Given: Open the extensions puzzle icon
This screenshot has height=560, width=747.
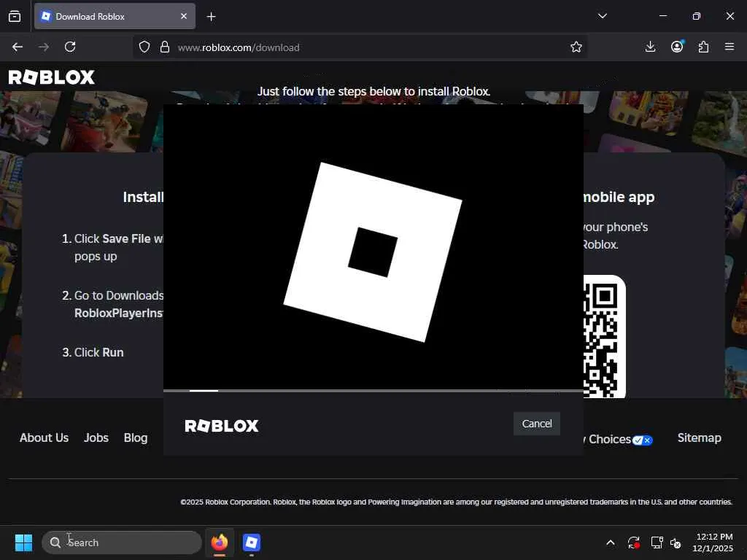Looking at the screenshot, I should point(703,47).
